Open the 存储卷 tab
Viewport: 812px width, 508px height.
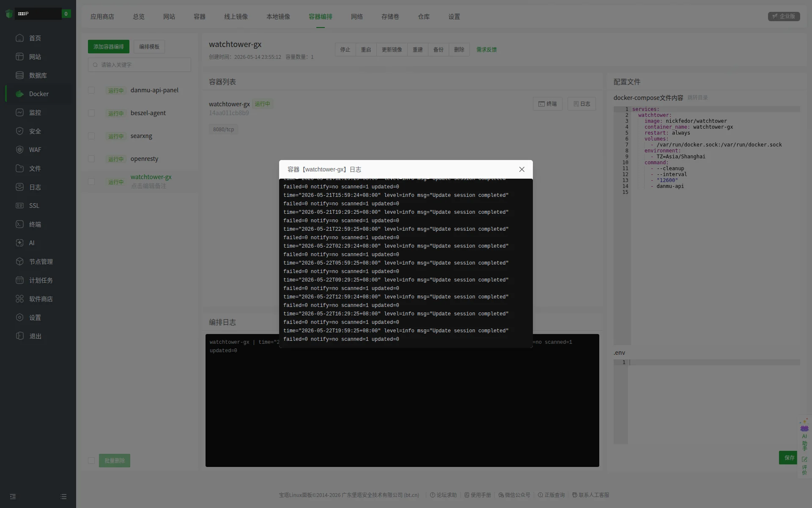pyautogui.click(x=390, y=17)
